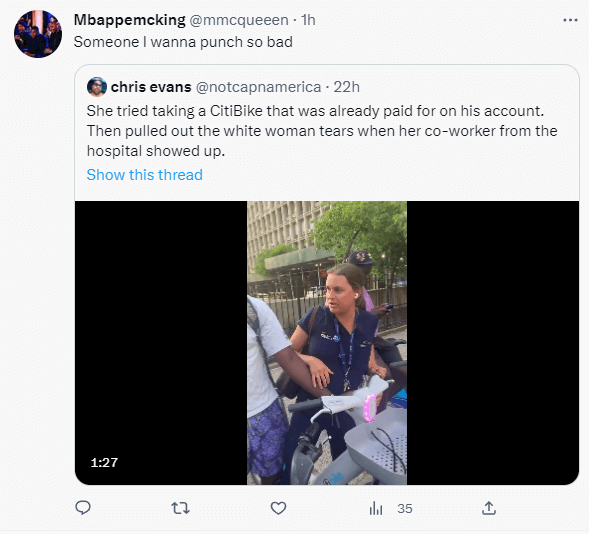
Task: Open the 'Show this thread' link
Action: 145,175
